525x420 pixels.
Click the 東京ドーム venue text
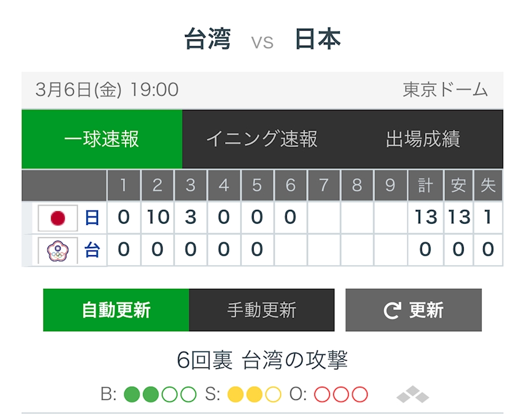pos(445,90)
